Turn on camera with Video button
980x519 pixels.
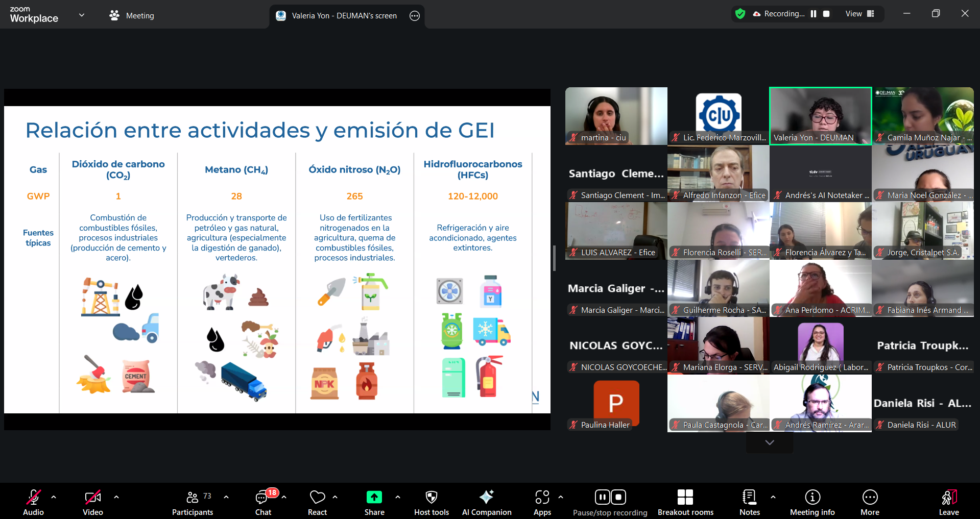(92, 503)
